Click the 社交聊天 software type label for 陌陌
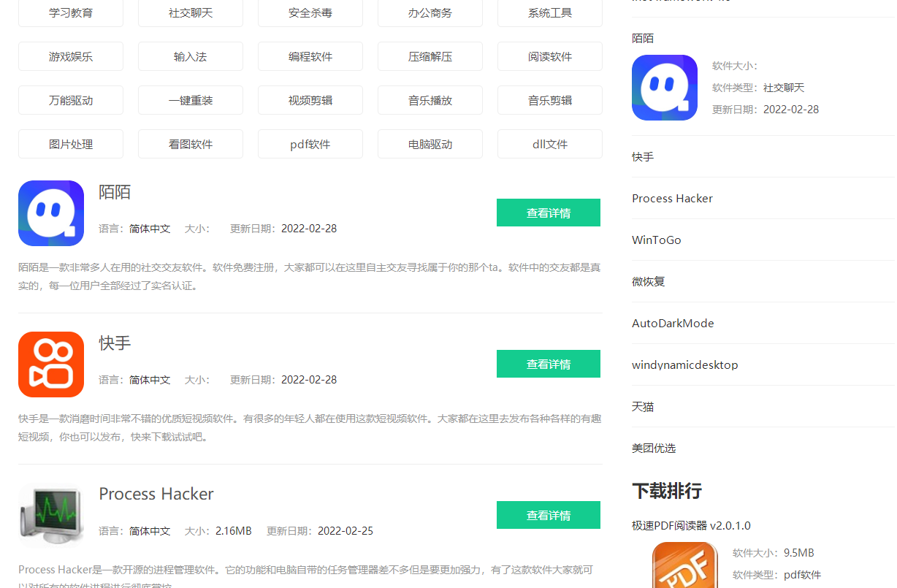Screen dimensions: 897x588 (x=782, y=87)
